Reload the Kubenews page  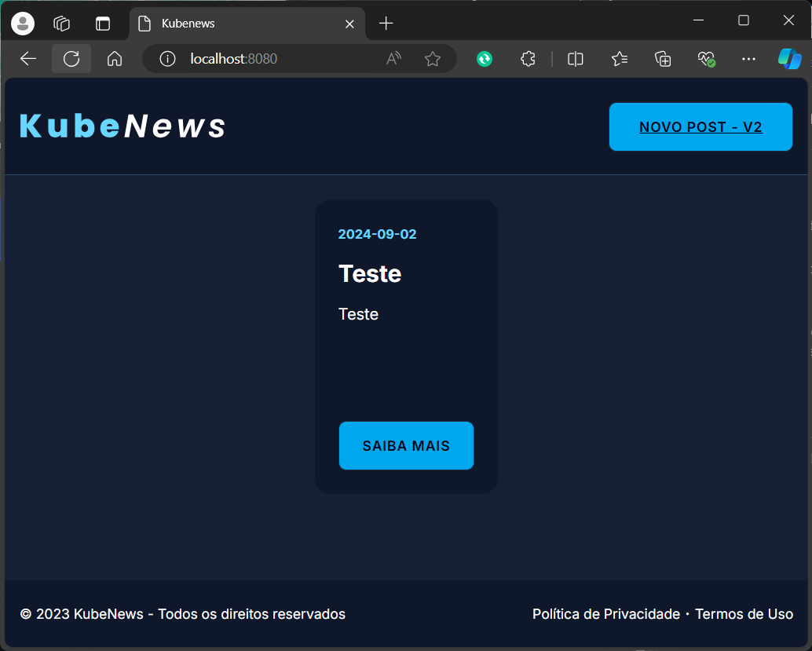point(71,59)
